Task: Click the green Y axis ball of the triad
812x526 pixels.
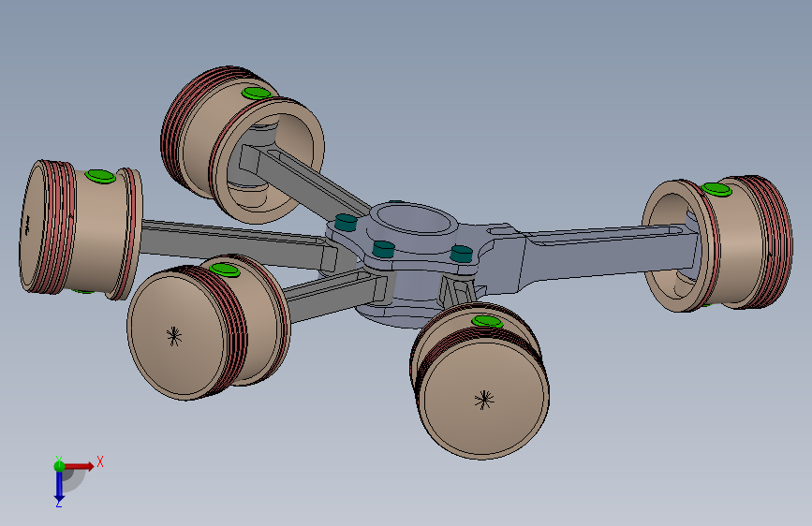Action: (59, 466)
